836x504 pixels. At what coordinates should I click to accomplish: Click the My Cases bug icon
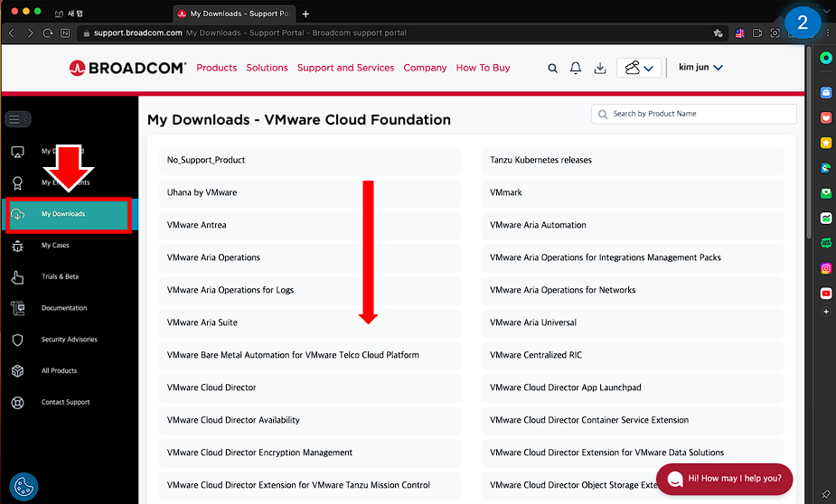point(17,246)
